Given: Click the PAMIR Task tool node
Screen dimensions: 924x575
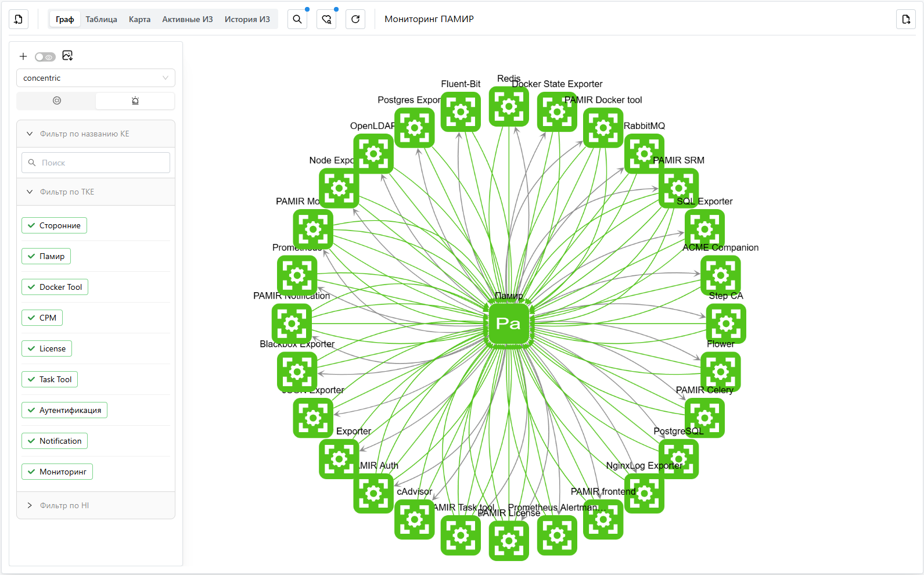Looking at the screenshot, I should (x=461, y=536).
